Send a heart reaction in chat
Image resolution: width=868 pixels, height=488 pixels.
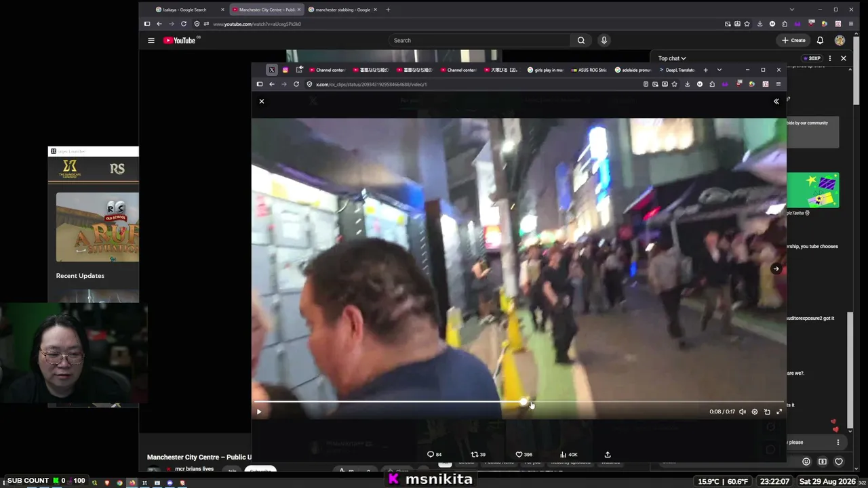[839, 462]
